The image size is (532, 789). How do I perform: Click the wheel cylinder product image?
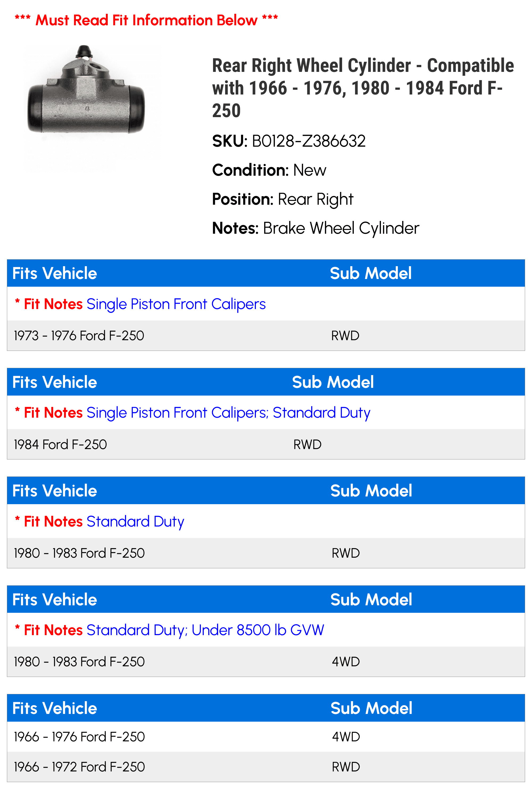[x=86, y=98]
